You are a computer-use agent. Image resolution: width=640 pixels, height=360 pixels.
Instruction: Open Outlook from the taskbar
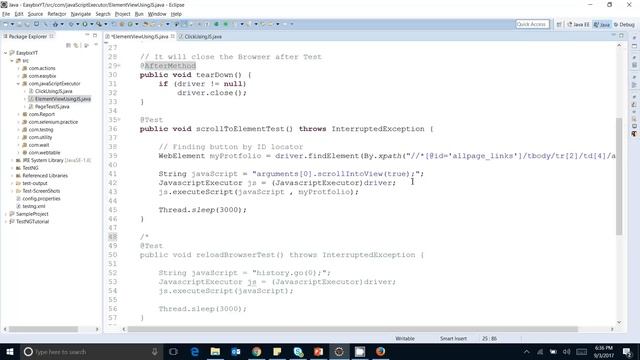point(236,352)
